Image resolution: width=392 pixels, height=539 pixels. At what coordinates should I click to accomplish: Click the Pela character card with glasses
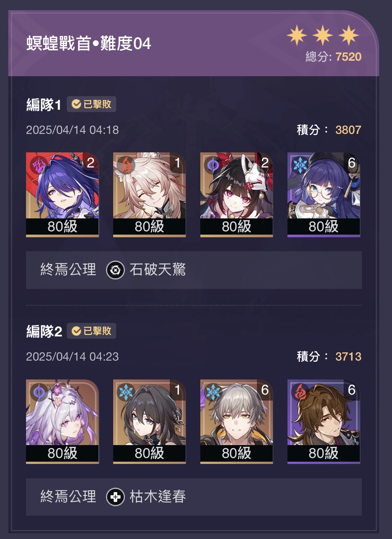324,195
